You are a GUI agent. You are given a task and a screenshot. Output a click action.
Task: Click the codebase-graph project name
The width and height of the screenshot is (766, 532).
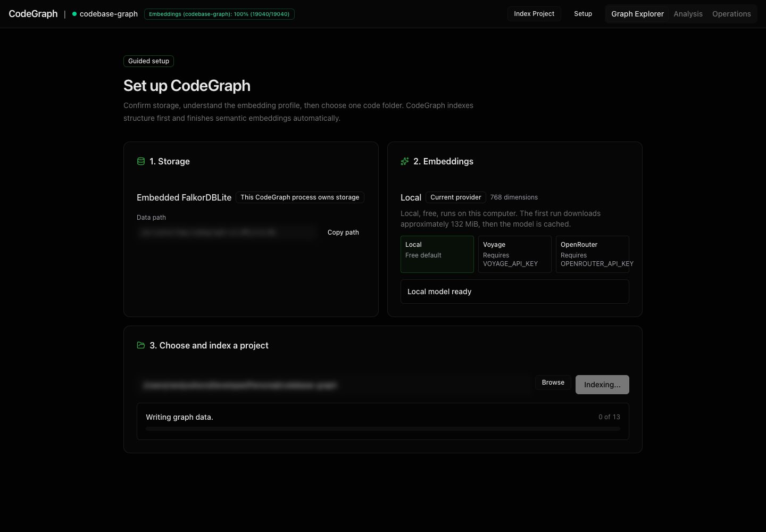(x=109, y=14)
